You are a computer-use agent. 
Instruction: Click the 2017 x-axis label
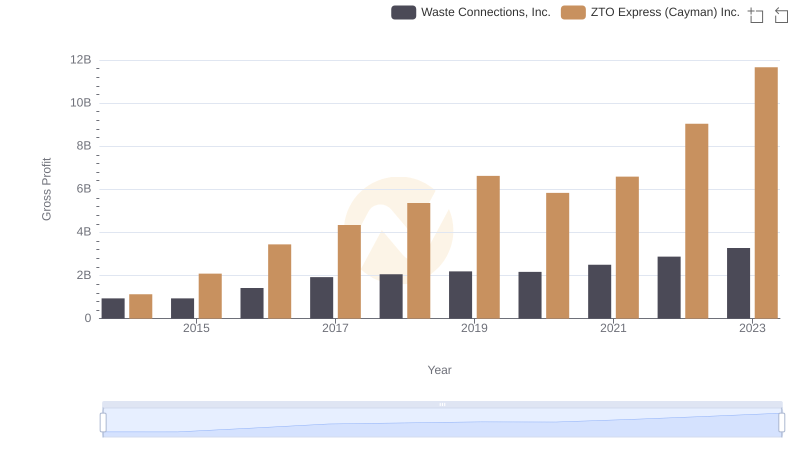[x=335, y=328]
